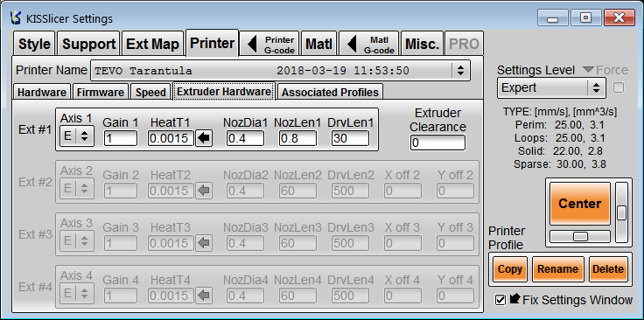Switch to the Style tab

coord(34,44)
